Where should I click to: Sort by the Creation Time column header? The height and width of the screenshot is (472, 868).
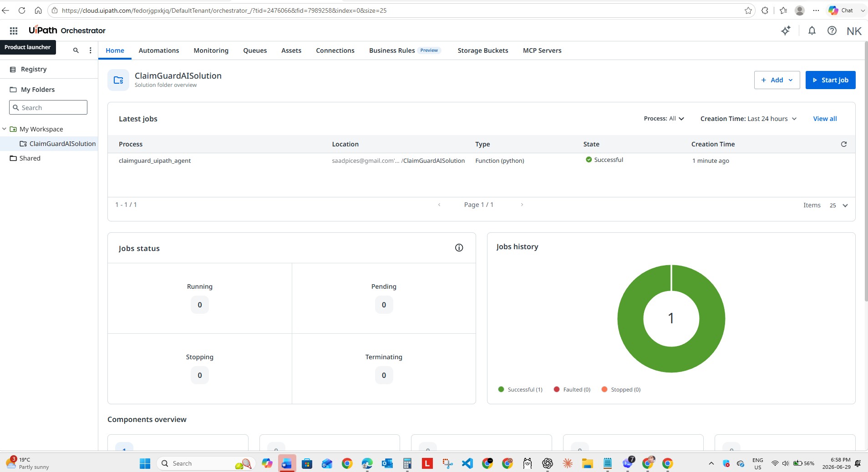pos(713,144)
